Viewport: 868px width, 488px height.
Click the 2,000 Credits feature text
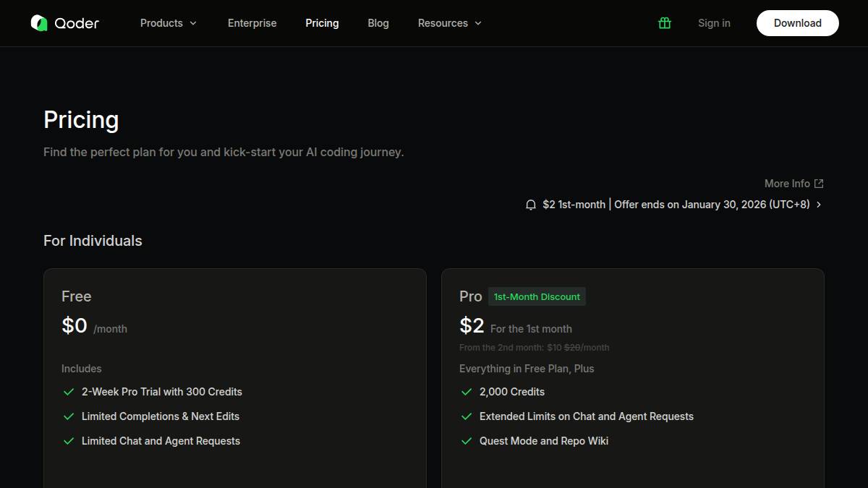coord(512,392)
